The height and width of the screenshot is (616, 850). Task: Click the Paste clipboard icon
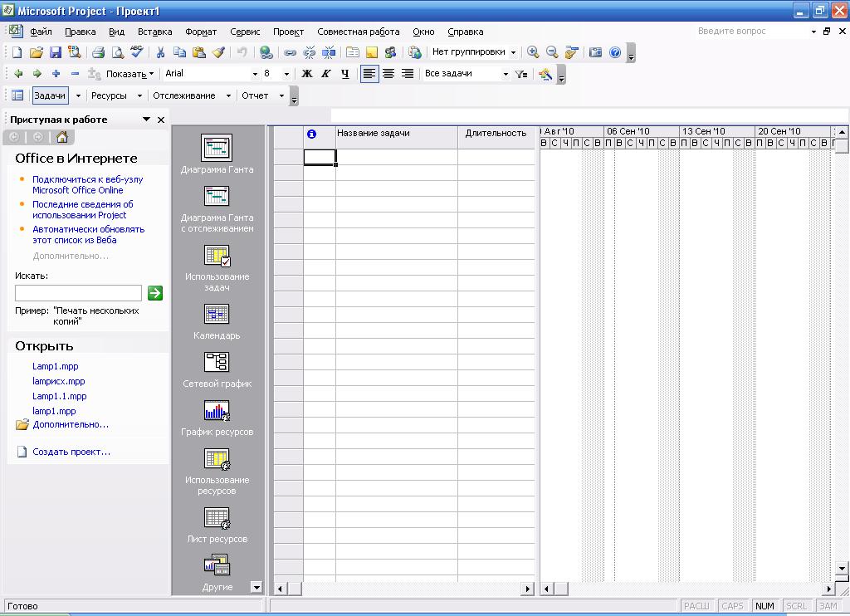(x=199, y=52)
